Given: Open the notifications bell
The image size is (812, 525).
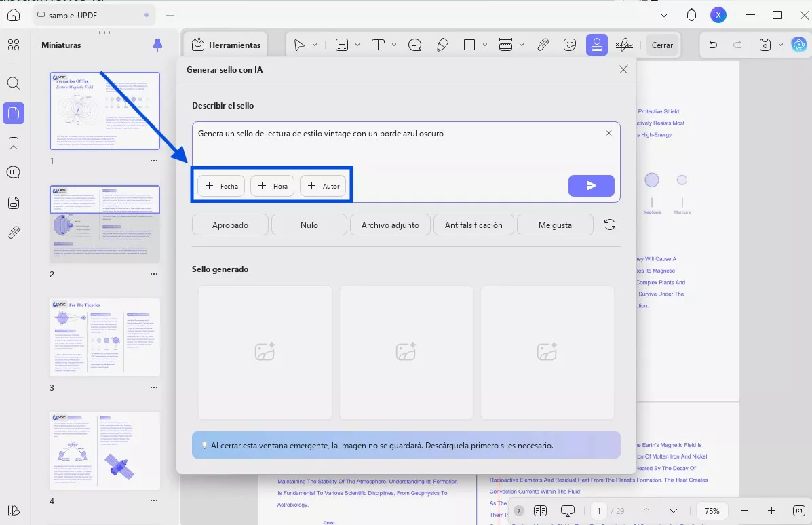Looking at the screenshot, I should pos(691,15).
